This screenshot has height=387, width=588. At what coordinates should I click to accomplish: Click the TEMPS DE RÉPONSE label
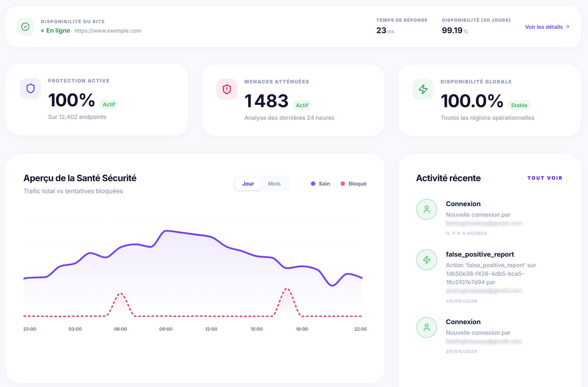(x=402, y=20)
